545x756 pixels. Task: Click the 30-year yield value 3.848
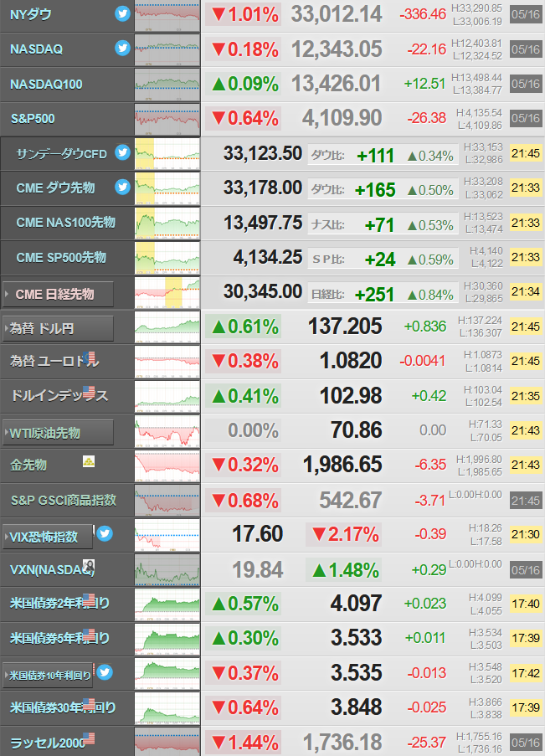pos(356,707)
